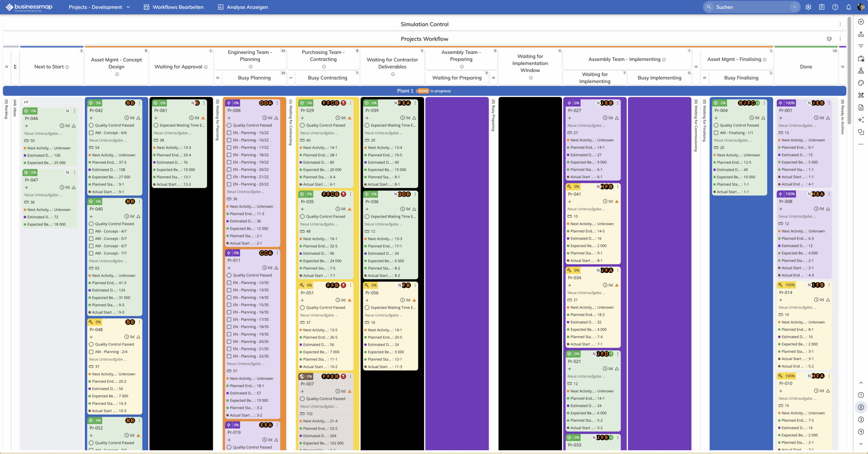868x454 pixels.
Task: Open the three-dot menu of Projects Workflow
Action: [840, 39]
